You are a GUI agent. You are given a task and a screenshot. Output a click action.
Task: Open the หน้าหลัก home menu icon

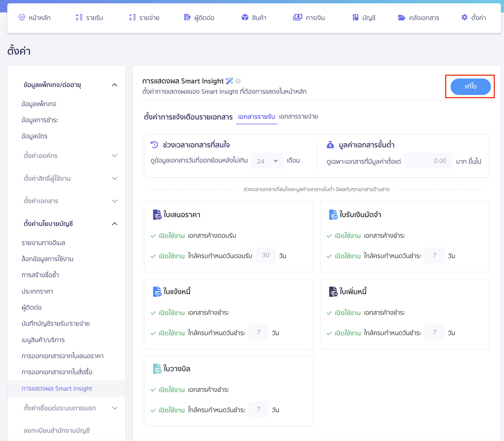pos(22,17)
